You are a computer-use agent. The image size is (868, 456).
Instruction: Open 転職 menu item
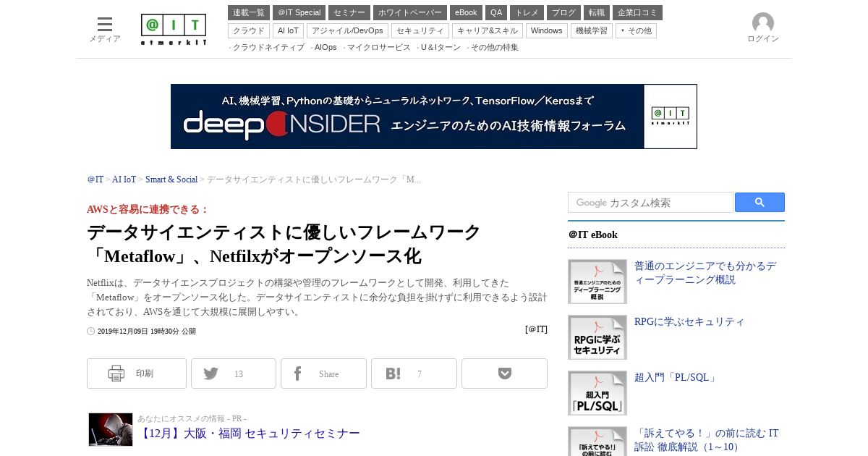pos(597,13)
